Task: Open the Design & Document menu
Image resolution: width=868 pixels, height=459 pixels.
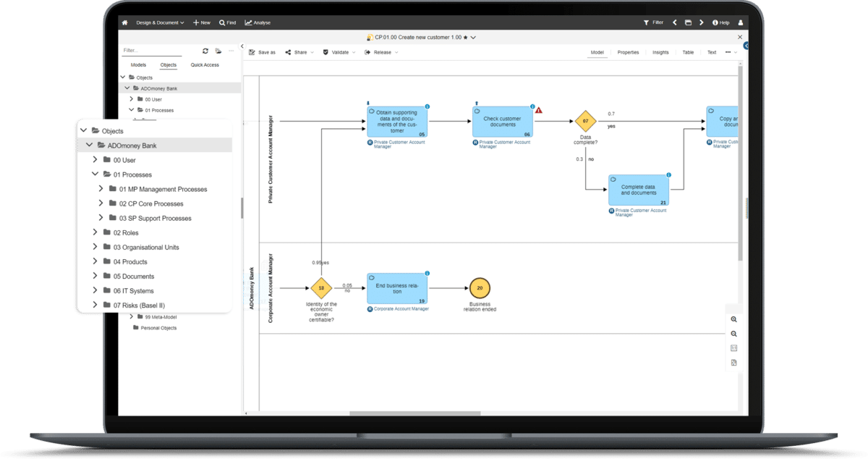Action: click(158, 22)
